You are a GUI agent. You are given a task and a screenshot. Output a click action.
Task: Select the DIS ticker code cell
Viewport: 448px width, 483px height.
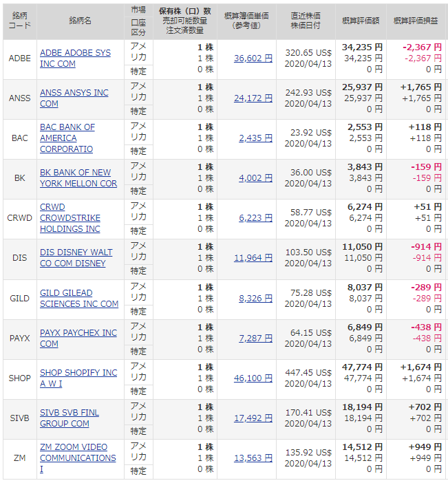pyautogui.click(x=20, y=258)
